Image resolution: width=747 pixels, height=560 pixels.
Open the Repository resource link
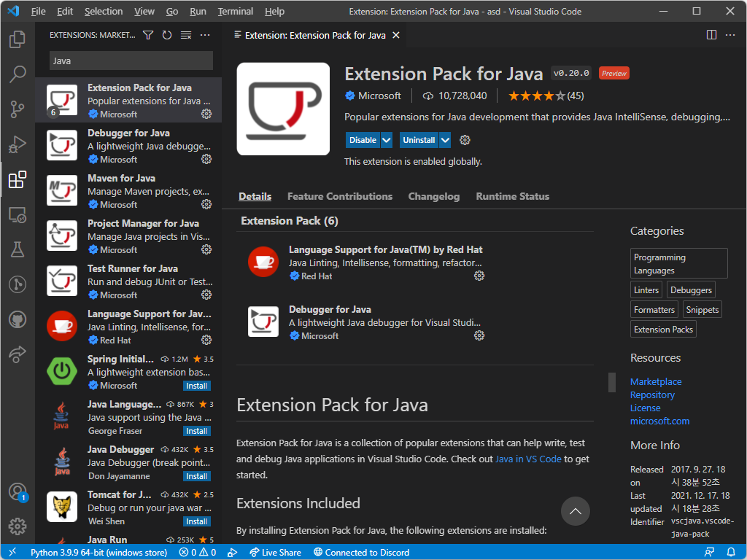(652, 394)
